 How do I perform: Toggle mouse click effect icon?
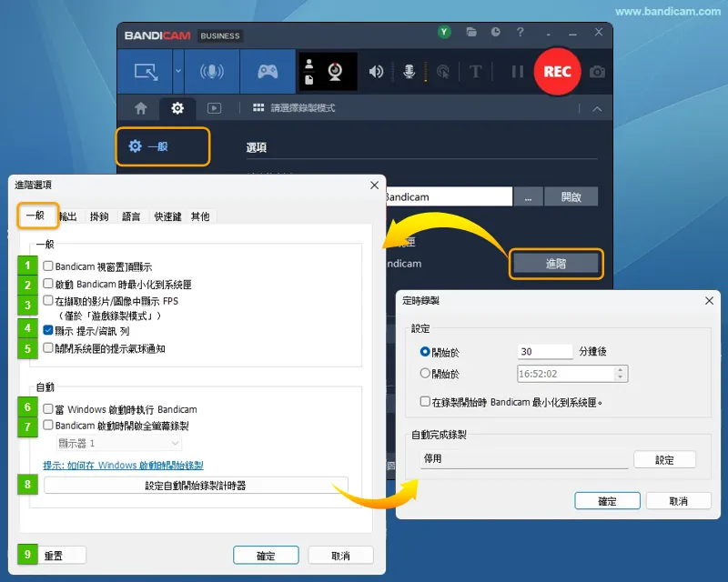[x=443, y=72]
